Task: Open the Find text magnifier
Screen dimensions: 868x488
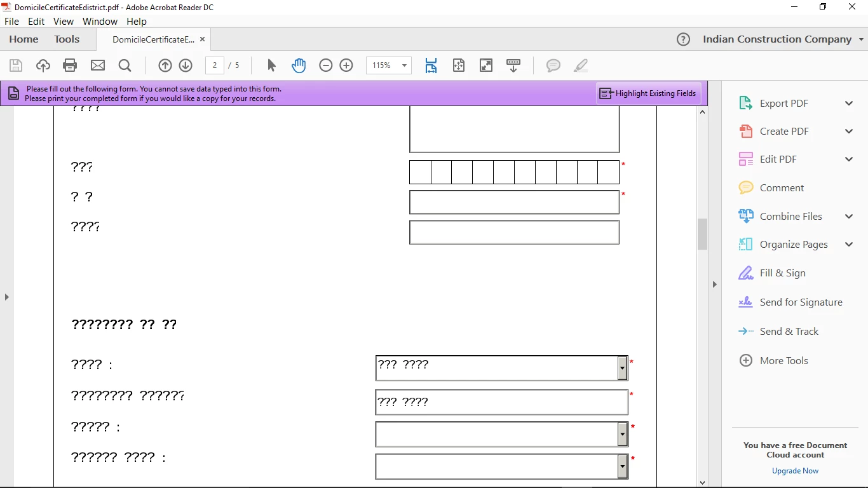Action: [125, 65]
